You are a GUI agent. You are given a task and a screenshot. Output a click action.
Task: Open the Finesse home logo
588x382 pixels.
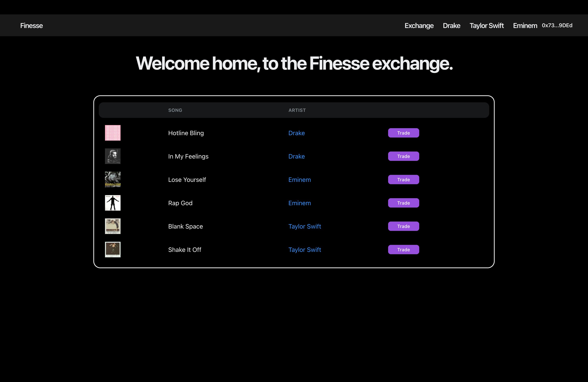click(31, 26)
